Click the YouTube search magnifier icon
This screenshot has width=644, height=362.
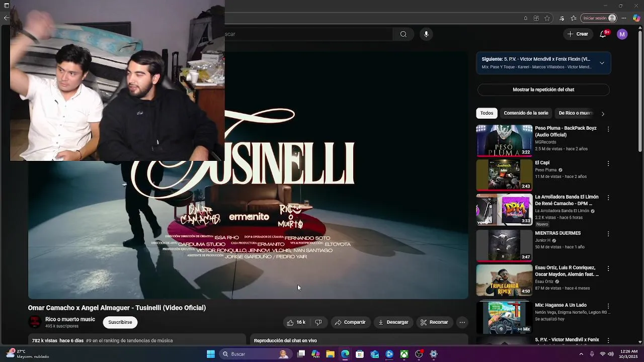(x=403, y=34)
